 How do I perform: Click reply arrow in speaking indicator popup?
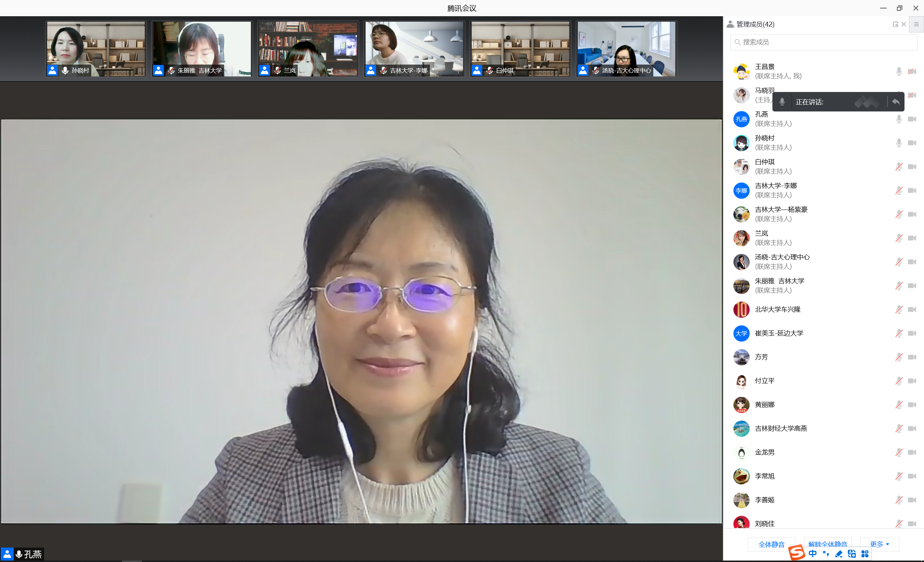point(896,101)
